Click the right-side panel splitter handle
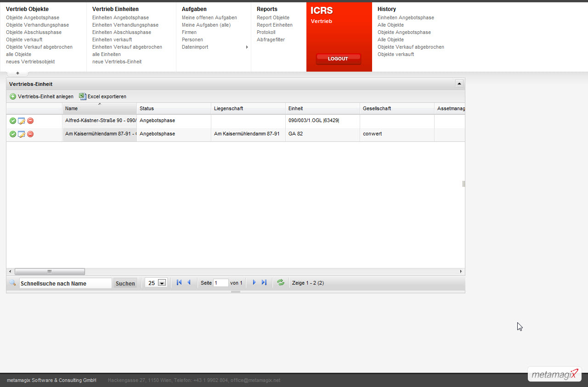Image resolution: width=588 pixels, height=387 pixels. (464, 184)
